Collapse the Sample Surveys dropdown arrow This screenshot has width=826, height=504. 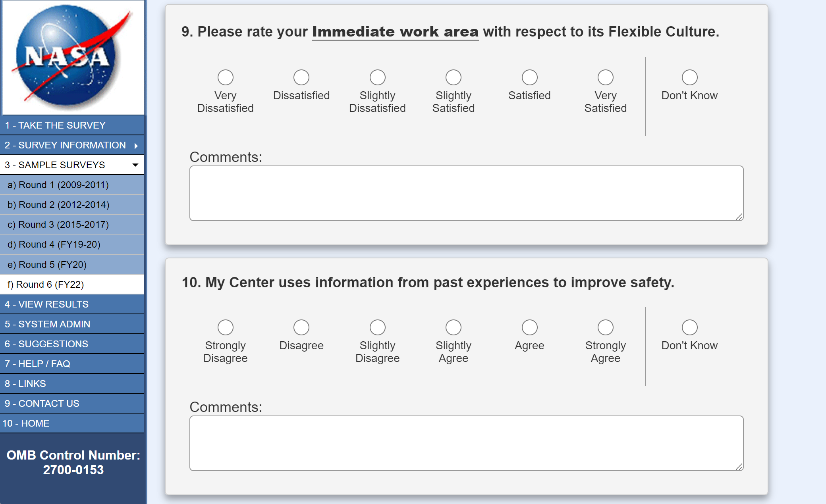(x=135, y=165)
